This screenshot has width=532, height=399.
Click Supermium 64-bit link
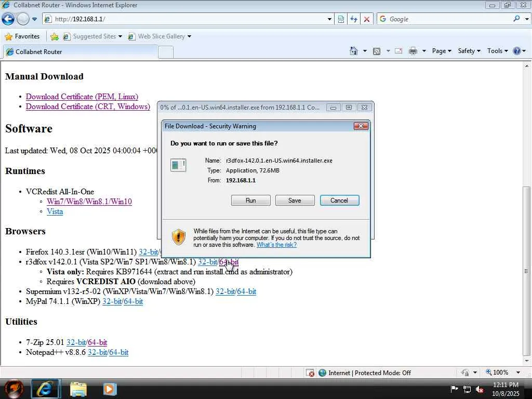(x=246, y=291)
